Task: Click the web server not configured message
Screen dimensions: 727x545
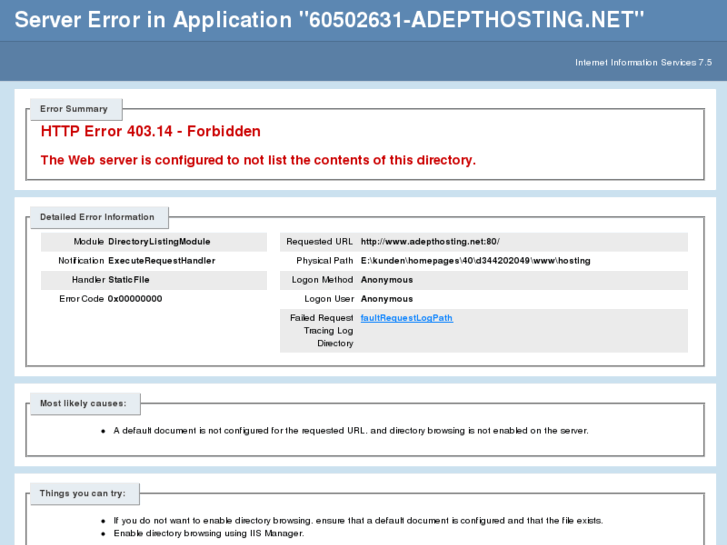Action: pos(258,160)
